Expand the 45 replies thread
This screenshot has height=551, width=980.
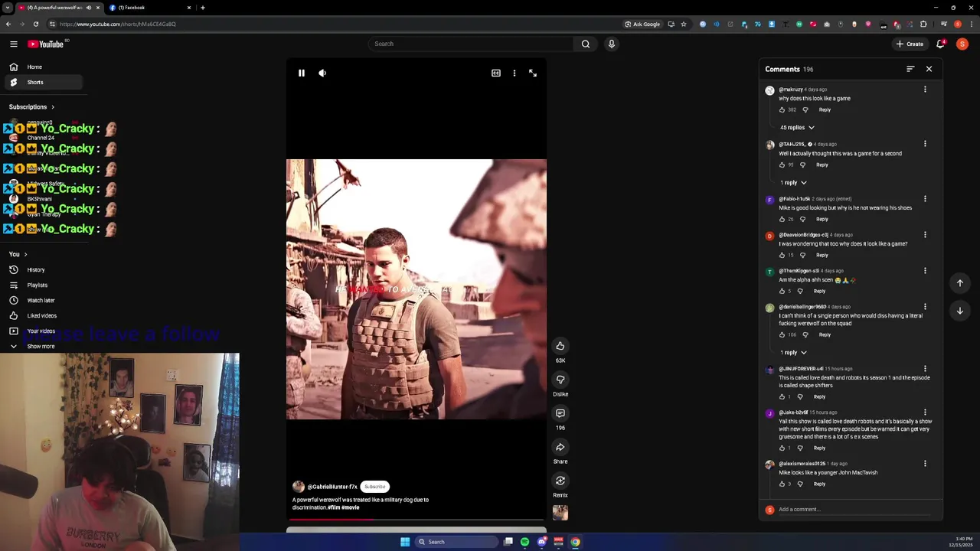tap(797, 128)
